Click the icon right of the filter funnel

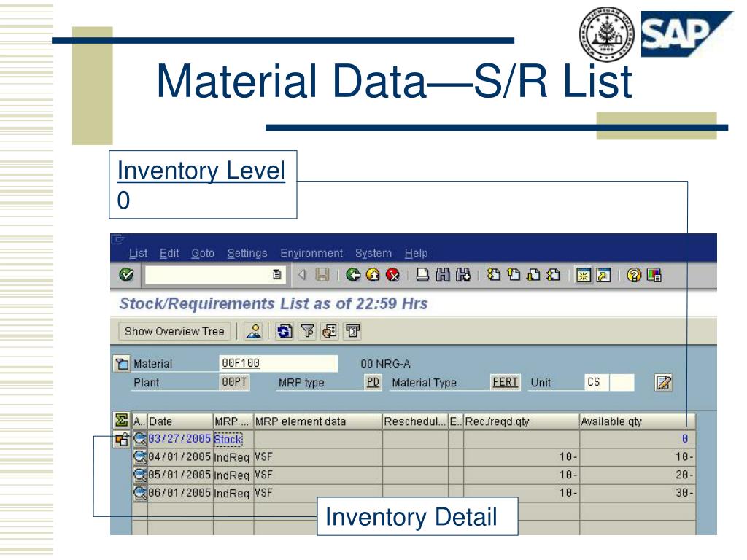pyautogui.click(x=330, y=331)
